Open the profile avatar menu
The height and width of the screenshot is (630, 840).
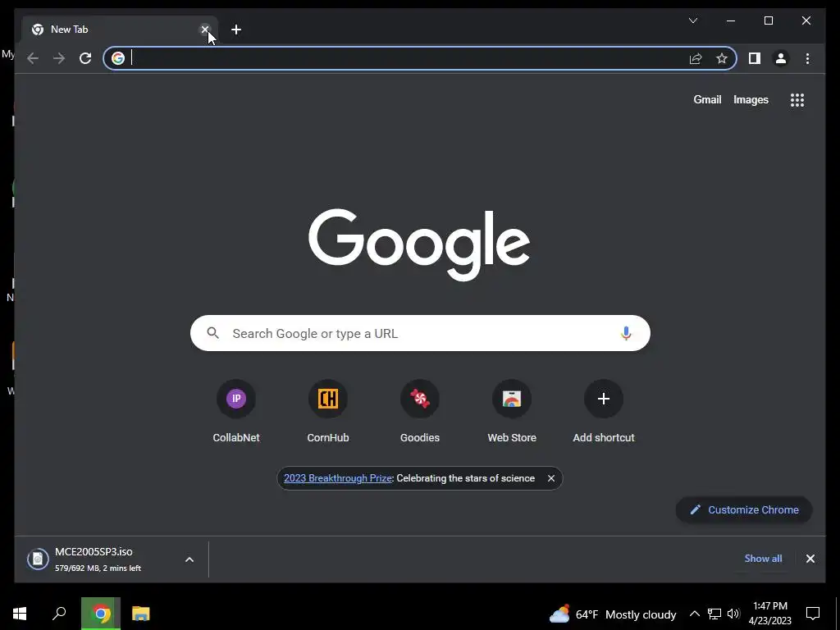coord(781,58)
